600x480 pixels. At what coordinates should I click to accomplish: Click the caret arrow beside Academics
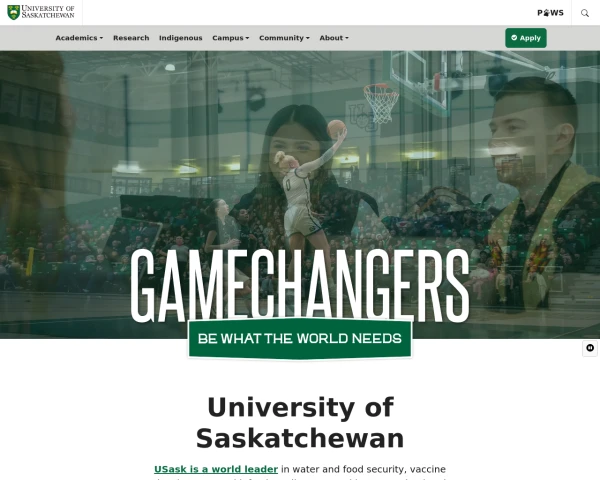pyautogui.click(x=101, y=38)
